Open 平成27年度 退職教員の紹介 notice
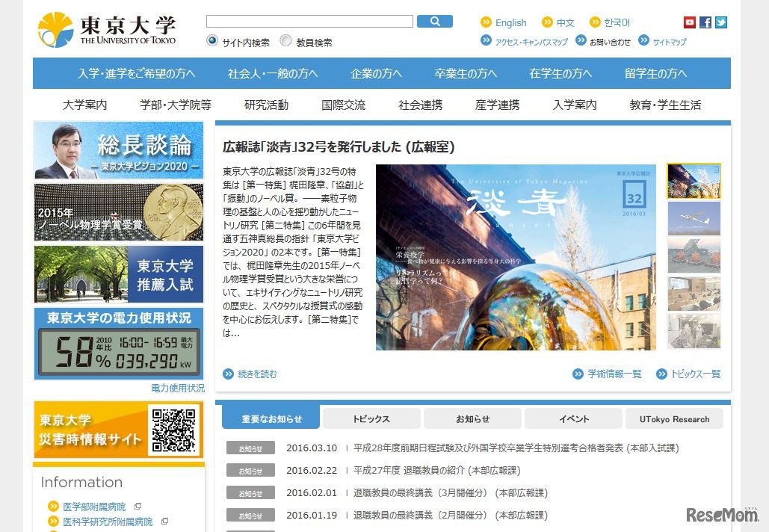The height and width of the screenshot is (532, 769). point(436,471)
